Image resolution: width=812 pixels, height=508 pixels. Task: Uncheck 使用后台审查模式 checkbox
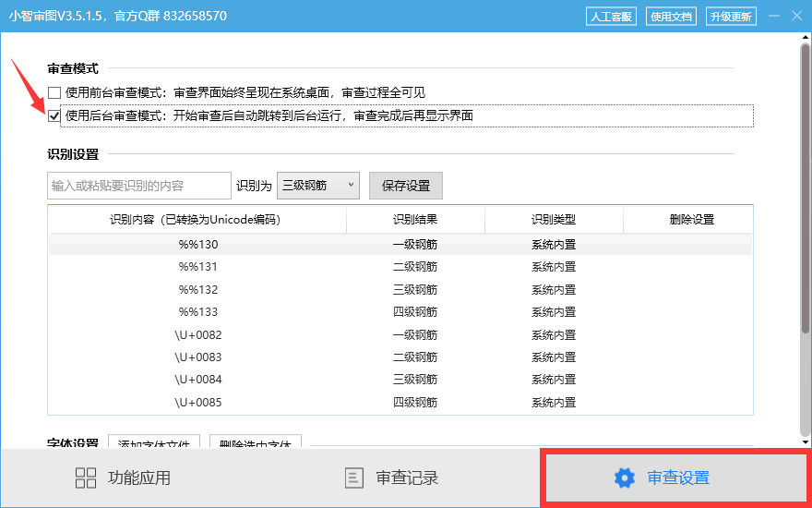54,115
